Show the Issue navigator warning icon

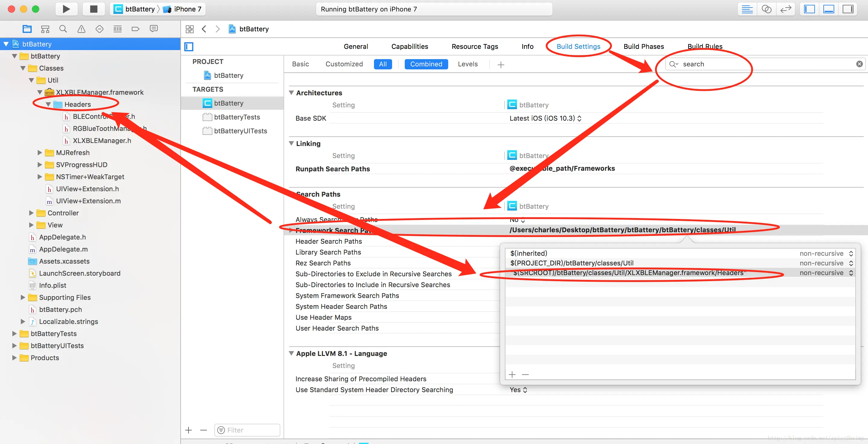point(81,29)
